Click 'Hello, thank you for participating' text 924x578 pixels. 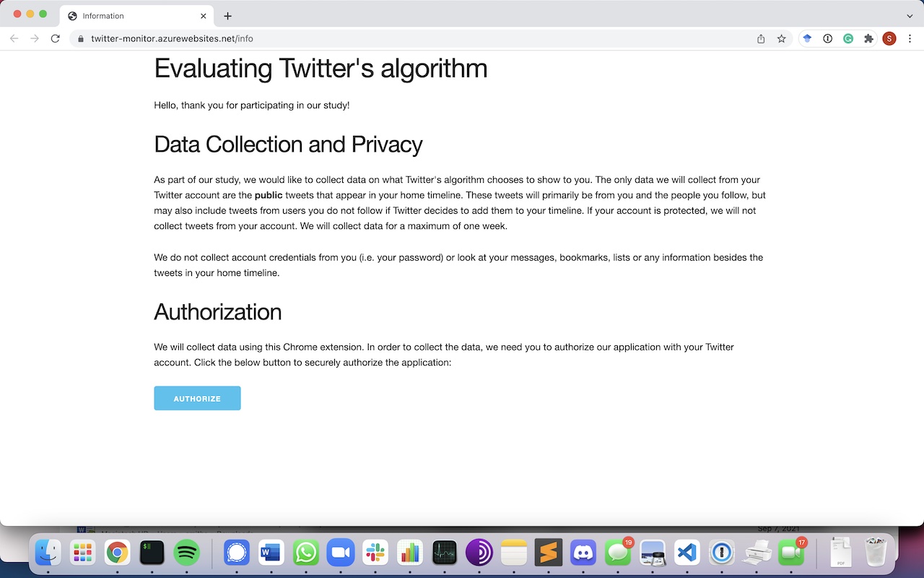251,105
